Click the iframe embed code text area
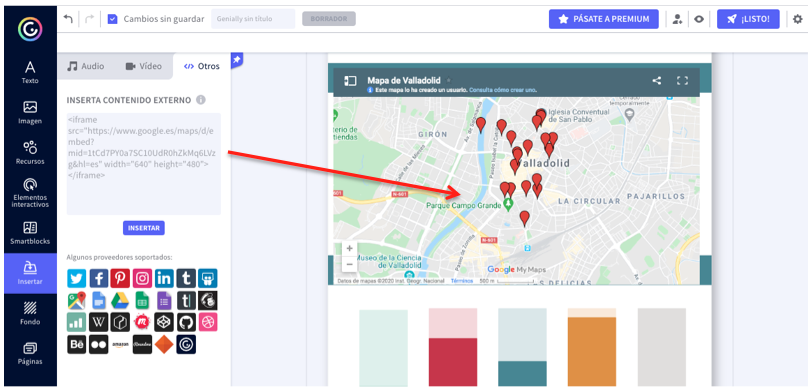 [x=144, y=164]
